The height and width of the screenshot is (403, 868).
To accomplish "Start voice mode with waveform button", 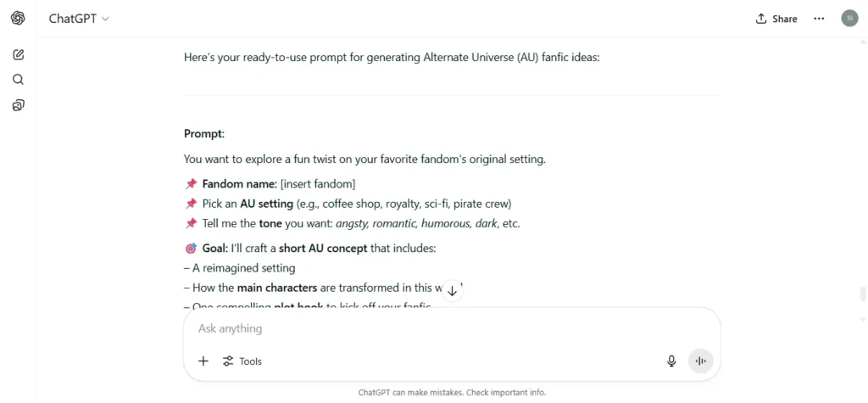I will coord(701,361).
